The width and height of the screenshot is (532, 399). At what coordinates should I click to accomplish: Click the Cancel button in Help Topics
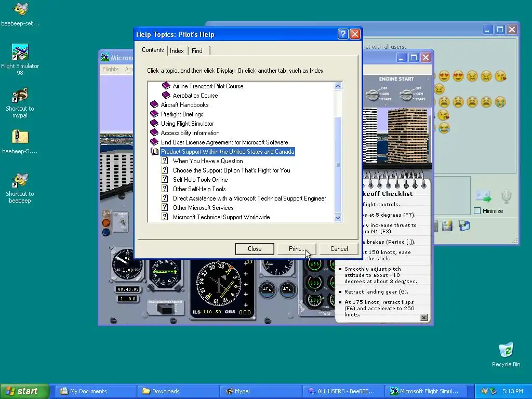coord(339,249)
